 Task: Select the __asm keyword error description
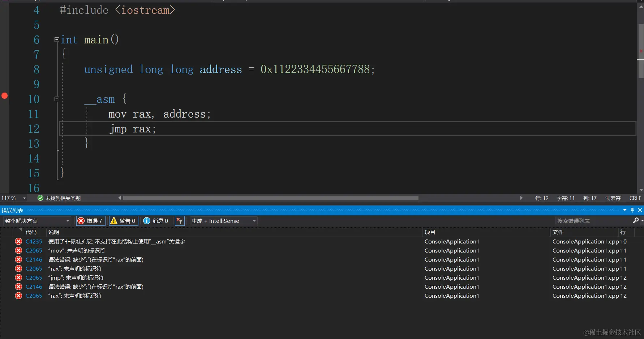point(116,241)
